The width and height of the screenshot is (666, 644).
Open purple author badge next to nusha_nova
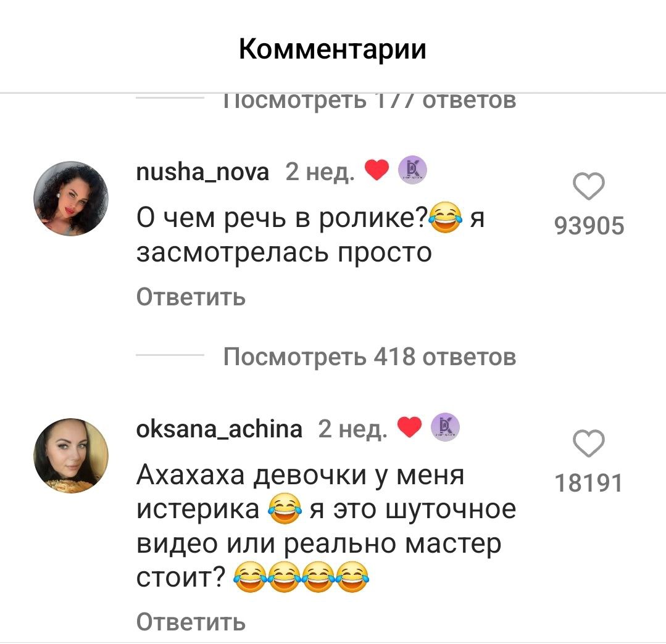click(412, 170)
